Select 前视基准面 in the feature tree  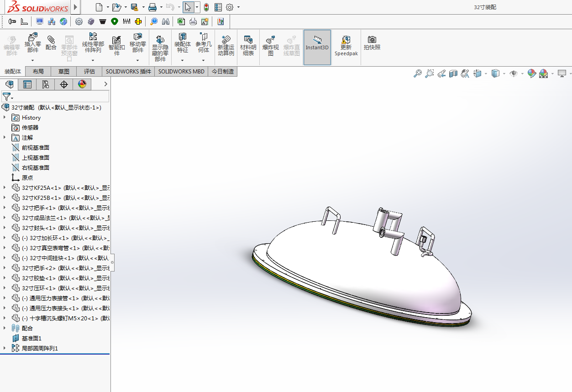(35, 147)
